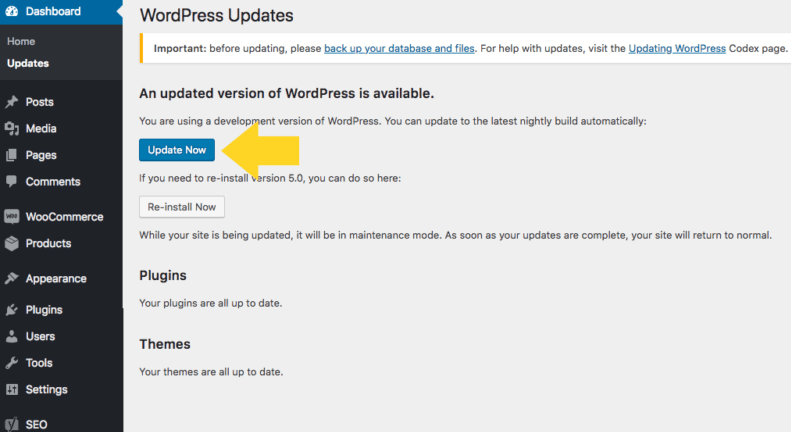
Task: Click the Yoast SEO icon
Action: (12, 424)
